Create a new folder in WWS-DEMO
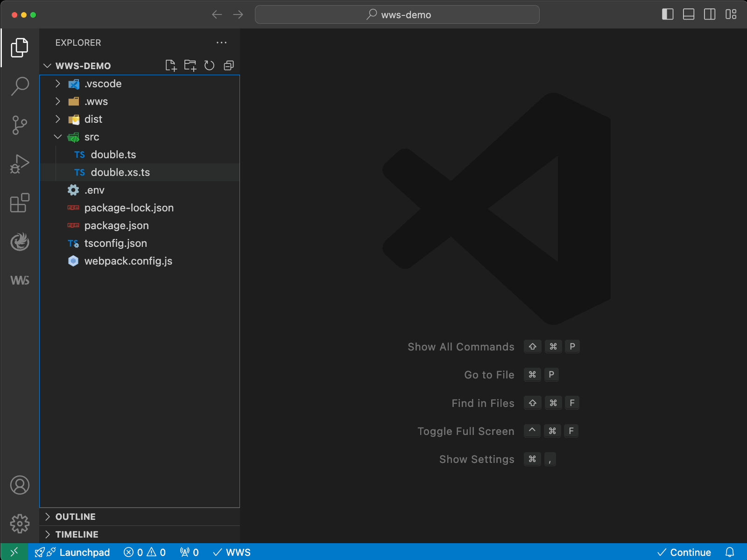This screenshot has height=560, width=747. pos(190,66)
